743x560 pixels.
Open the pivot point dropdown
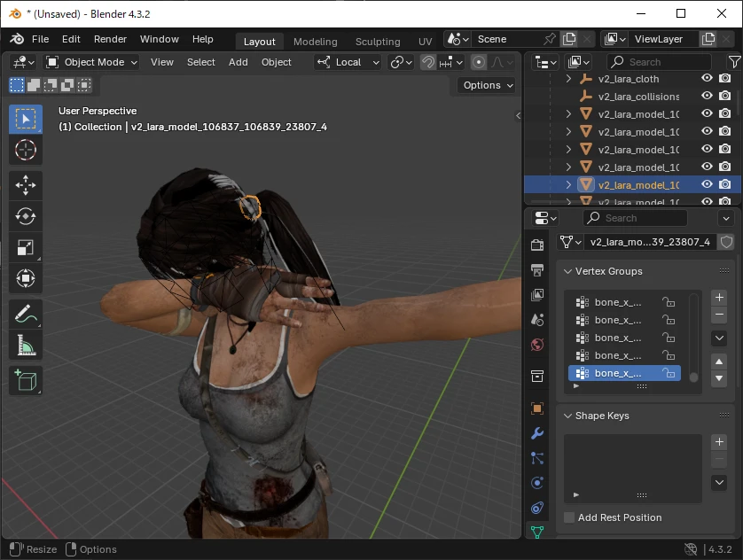coord(401,62)
